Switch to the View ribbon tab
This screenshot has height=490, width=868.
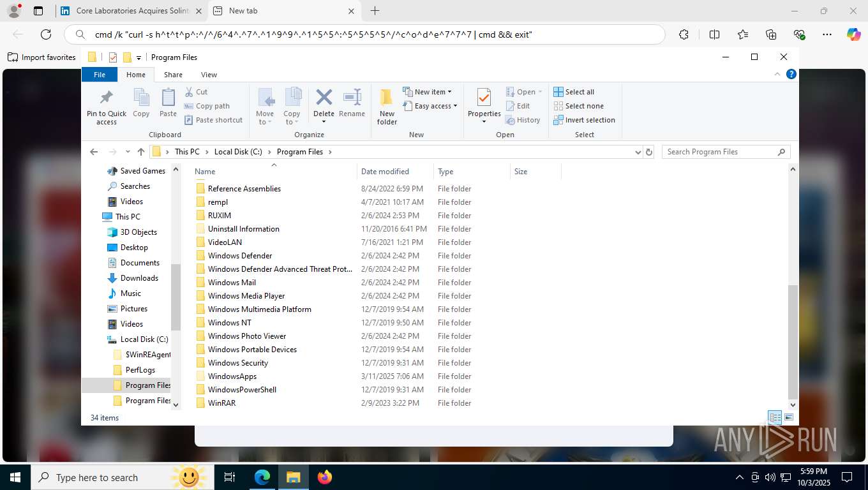point(209,75)
